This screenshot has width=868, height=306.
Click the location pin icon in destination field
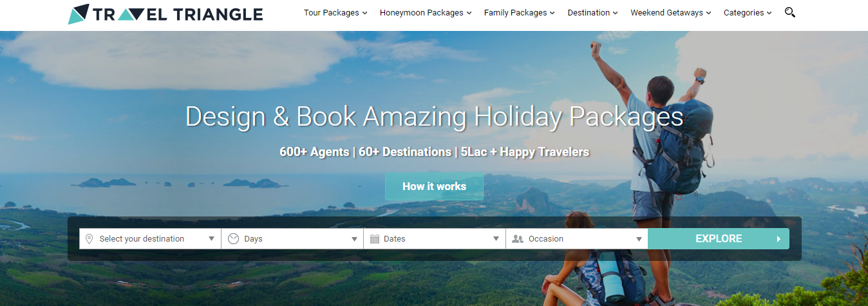(89, 239)
